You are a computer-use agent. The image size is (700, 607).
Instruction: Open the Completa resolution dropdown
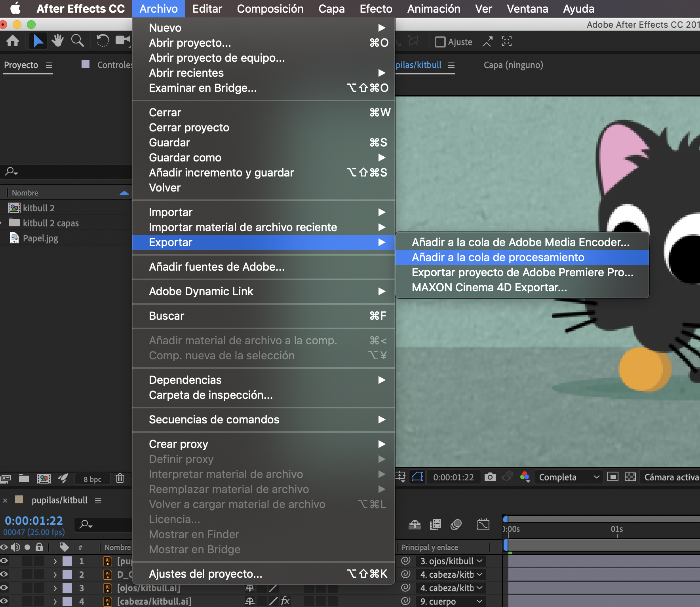(x=569, y=477)
